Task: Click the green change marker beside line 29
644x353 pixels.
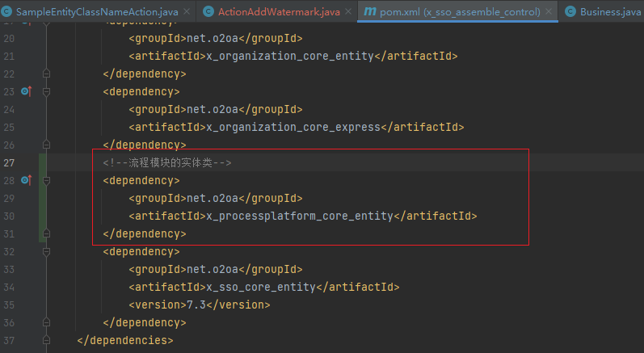Action: point(42,198)
